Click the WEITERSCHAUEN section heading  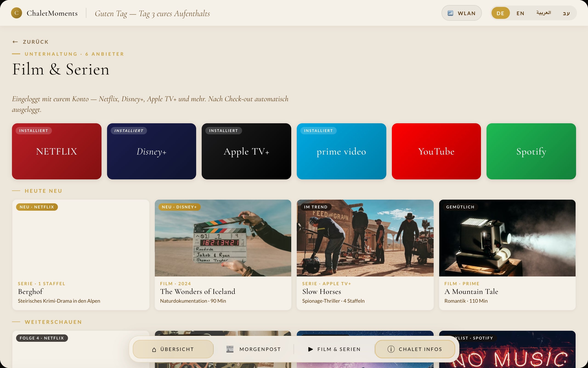click(x=54, y=322)
